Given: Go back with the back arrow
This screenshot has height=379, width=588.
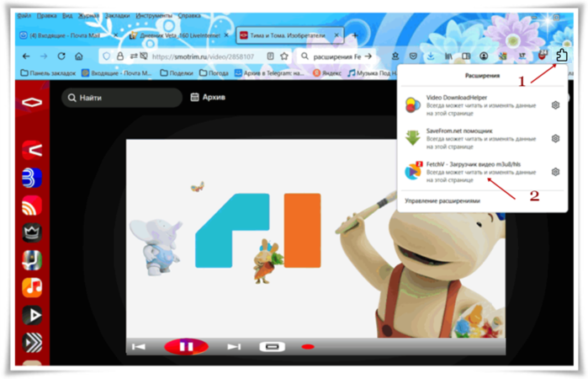Looking at the screenshot, I should 26,56.
